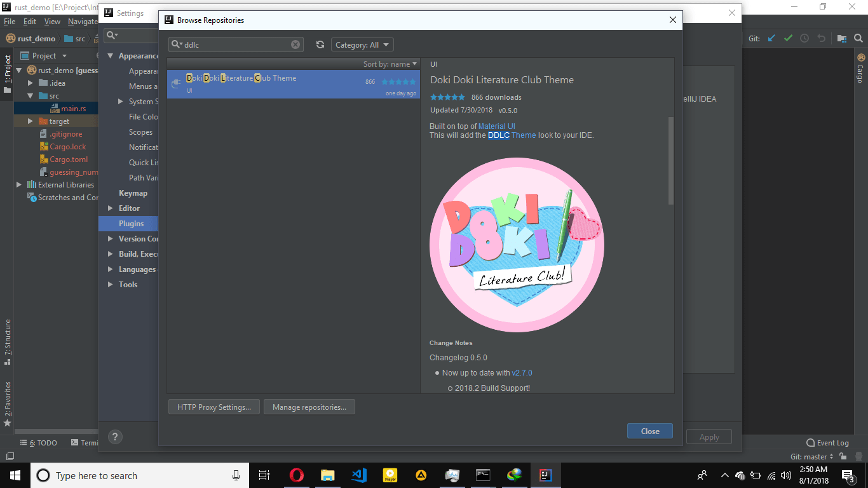Click the microphone icon in search box
This screenshot has width=868, height=488.
[x=236, y=475]
